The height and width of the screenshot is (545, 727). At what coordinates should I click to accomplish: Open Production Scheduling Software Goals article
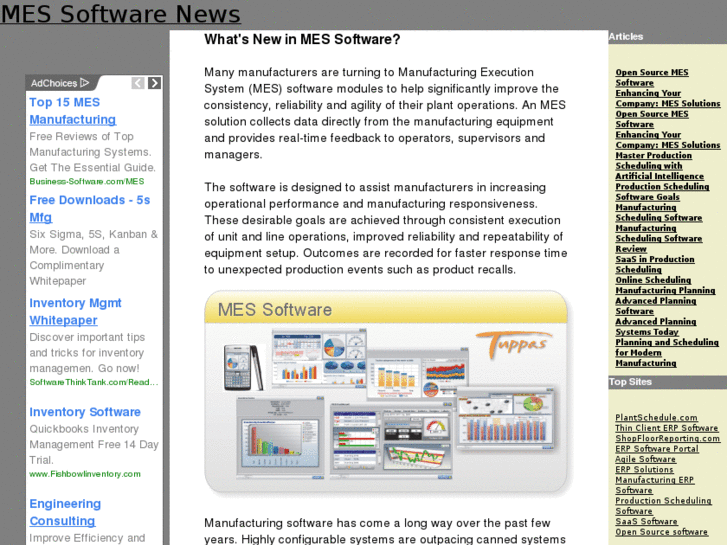click(x=662, y=192)
